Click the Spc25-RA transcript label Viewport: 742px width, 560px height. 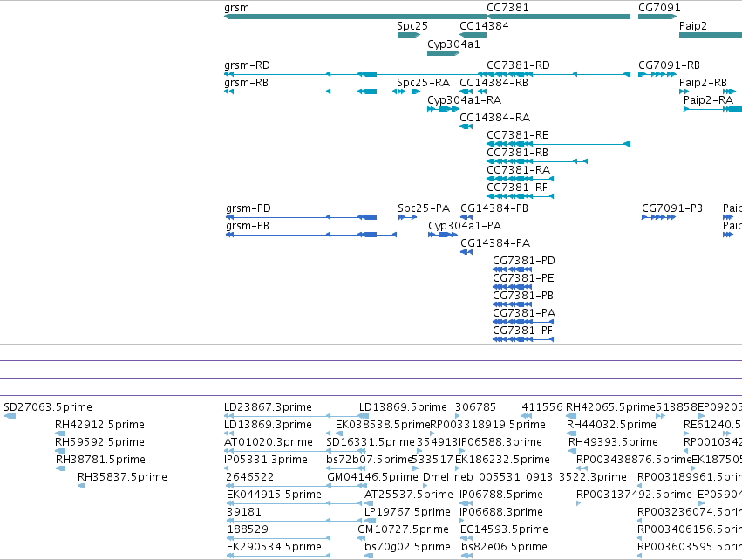424,83
